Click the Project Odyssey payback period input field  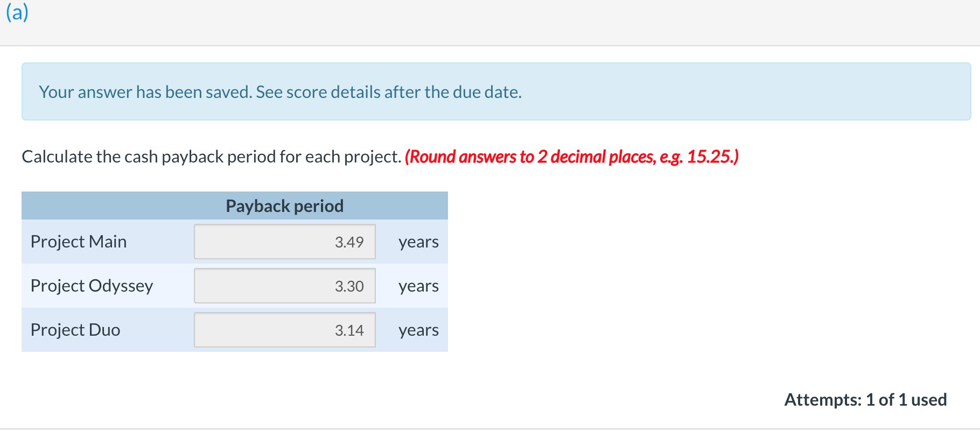284,286
